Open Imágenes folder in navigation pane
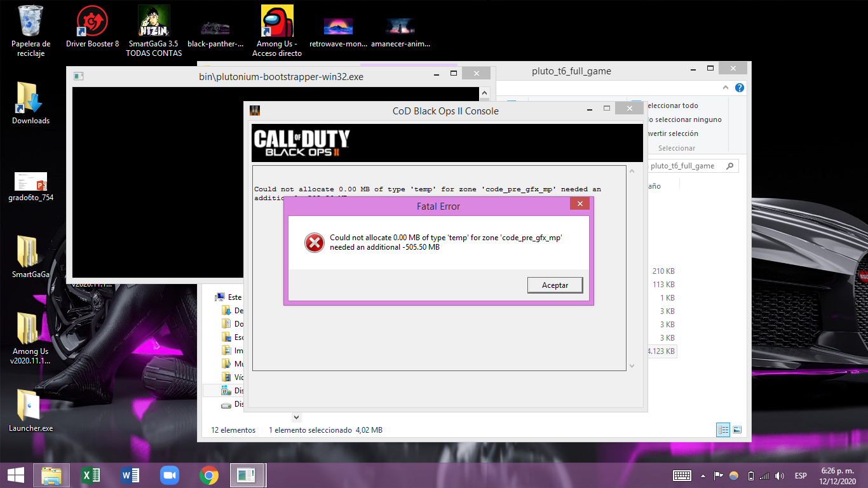Viewport: 868px width, 488px height. [x=233, y=350]
